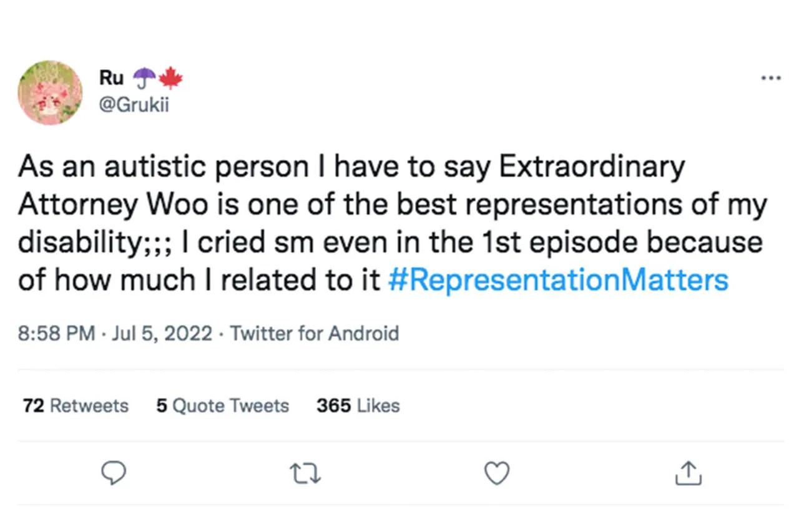Viewport: 799px width, 532px height.
Task: Like the tweet with the heart icon
Action: (x=498, y=473)
